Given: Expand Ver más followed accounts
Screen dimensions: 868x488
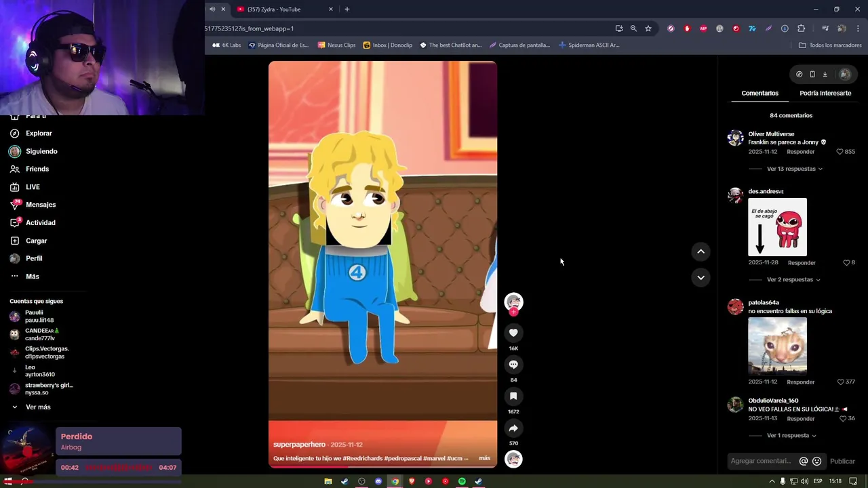Looking at the screenshot, I should 31,407.
